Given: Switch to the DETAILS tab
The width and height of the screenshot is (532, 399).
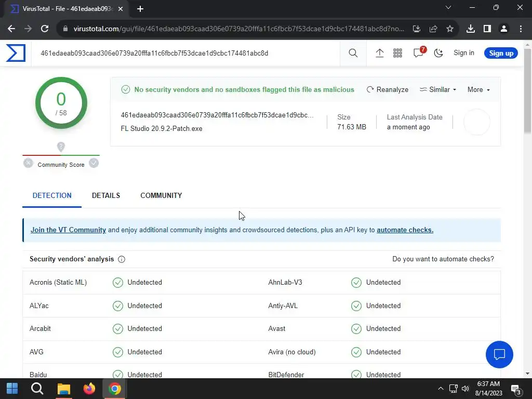Looking at the screenshot, I should point(106,195).
